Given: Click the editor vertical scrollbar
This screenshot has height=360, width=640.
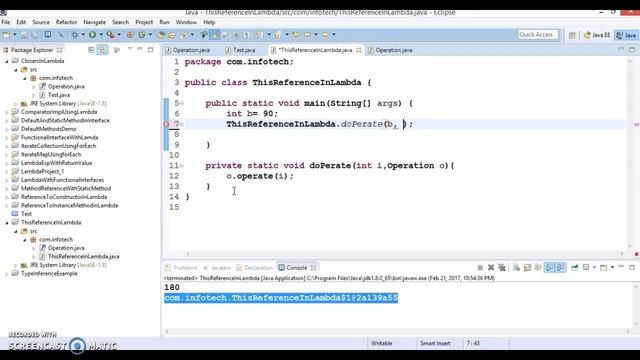Looking at the screenshot, I should click(630, 153).
